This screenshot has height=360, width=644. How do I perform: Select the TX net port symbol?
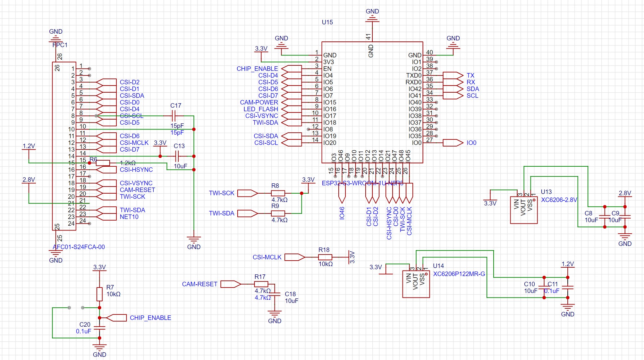pyautogui.click(x=453, y=75)
